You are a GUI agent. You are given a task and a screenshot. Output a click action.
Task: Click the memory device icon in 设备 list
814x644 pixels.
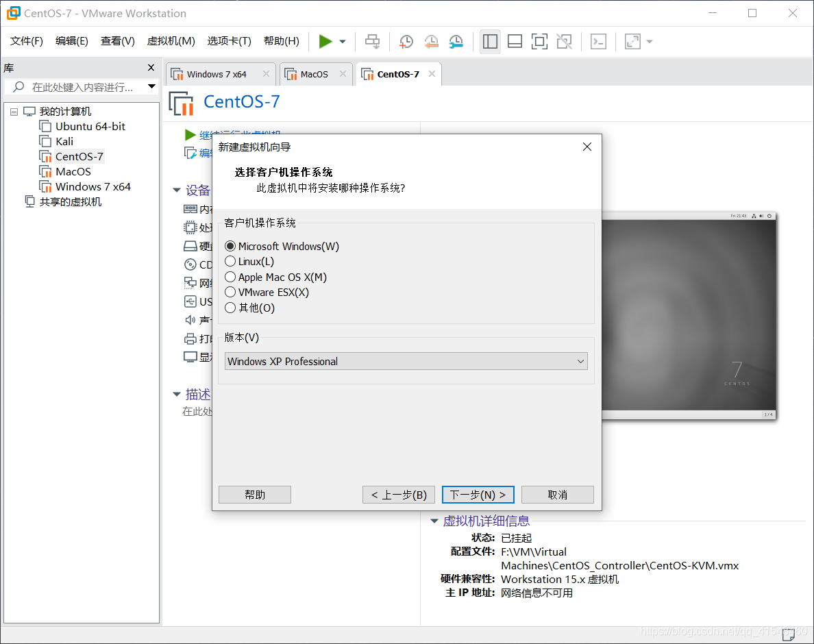190,208
